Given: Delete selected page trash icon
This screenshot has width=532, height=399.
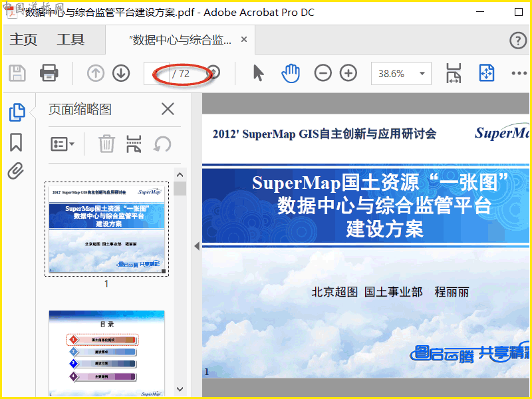Looking at the screenshot, I should coord(106,144).
